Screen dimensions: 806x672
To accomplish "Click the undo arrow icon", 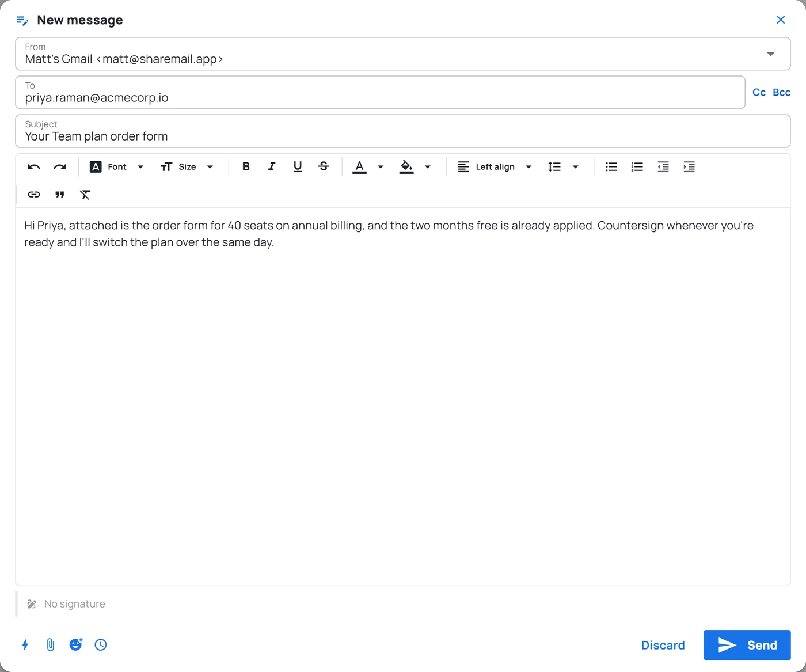I will (x=34, y=167).
